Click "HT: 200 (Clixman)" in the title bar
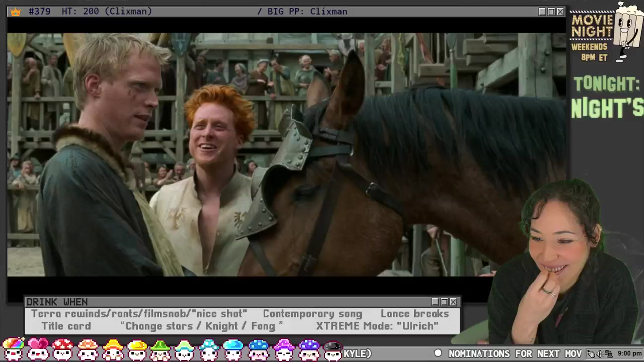644x362 pixels. 107,11
